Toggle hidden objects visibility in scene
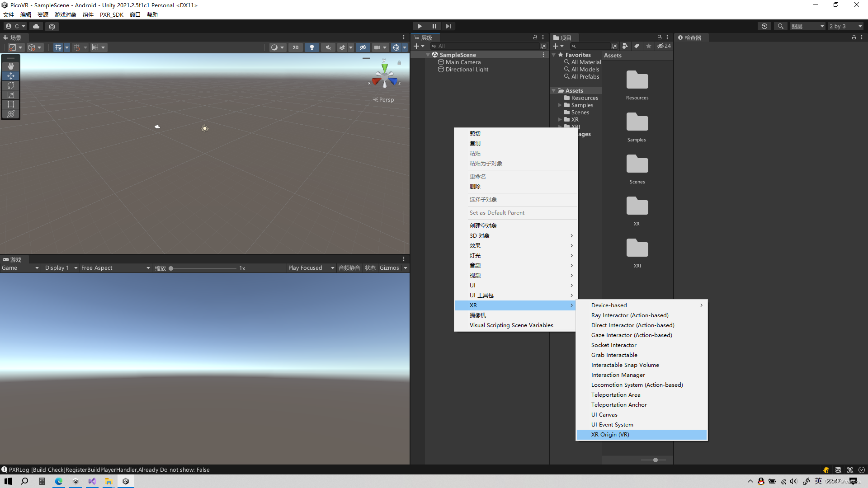868x488 pixels. click(363, 47)
